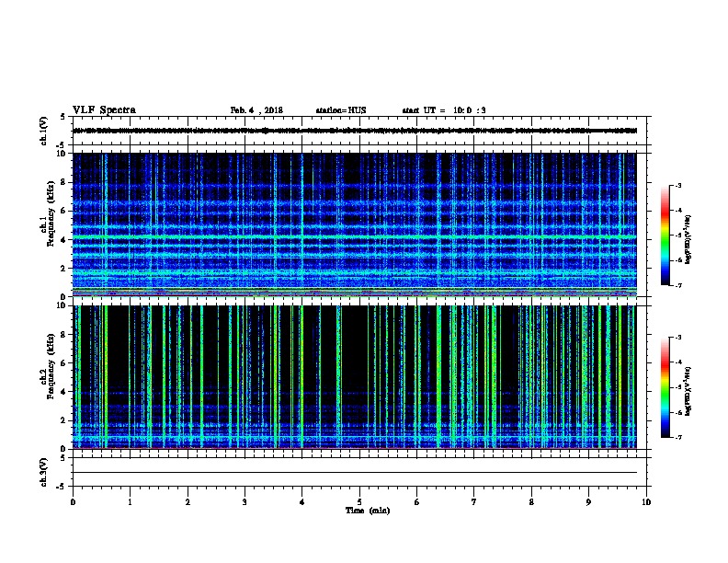Click the ch.3(V) axis label
Image resolution: width=728 pixels, height=563 pixels.
click(44, 473)
